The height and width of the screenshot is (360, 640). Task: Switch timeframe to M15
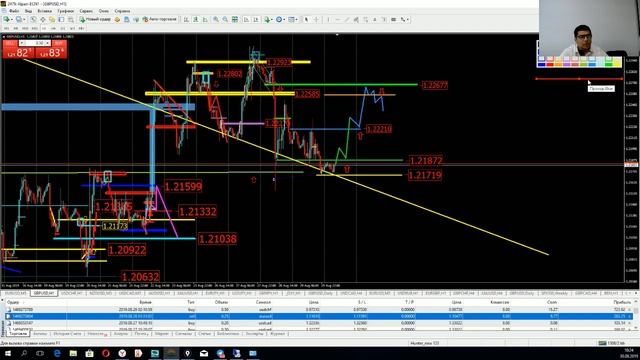[x=25, y=29]
